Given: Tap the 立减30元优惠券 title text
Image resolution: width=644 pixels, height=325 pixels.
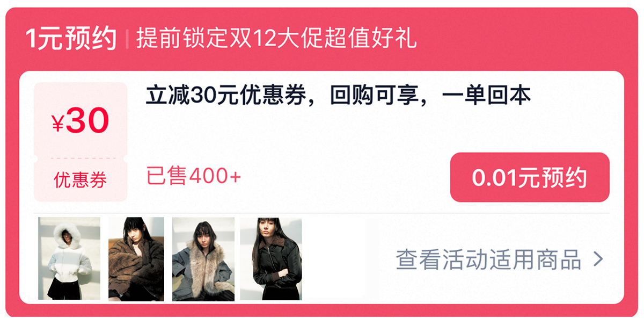Looking at the screenshot, I should (226, 96).
